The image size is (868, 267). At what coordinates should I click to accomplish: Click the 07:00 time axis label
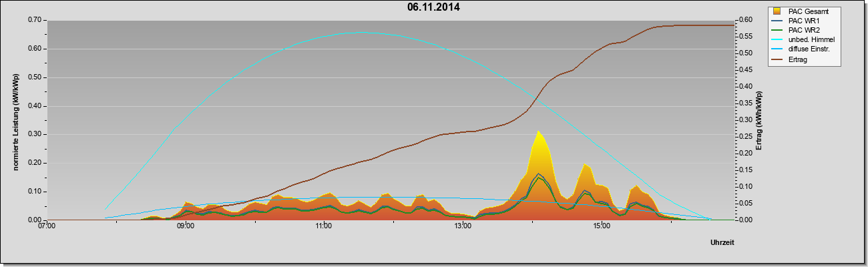(x=46, y=226)
